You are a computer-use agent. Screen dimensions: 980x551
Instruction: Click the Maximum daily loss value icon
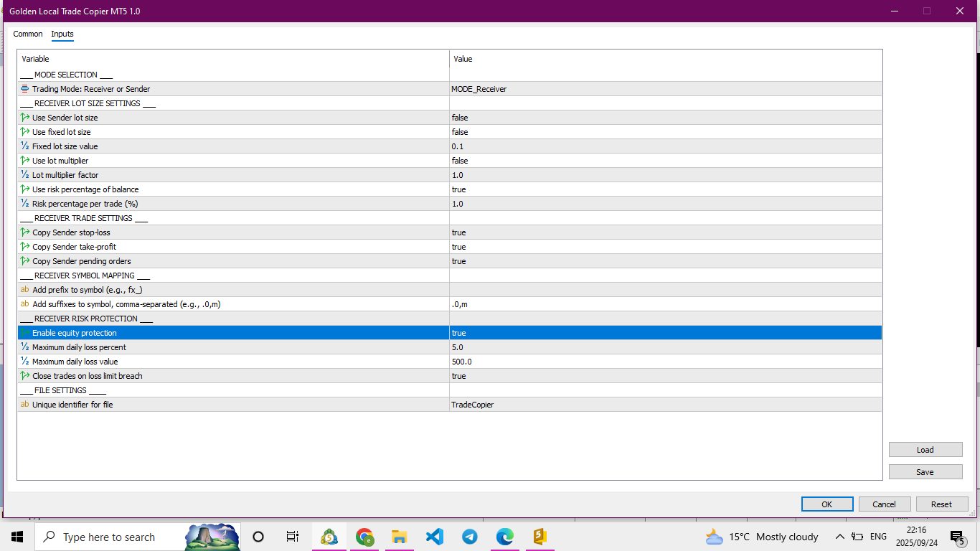(25, 362)
